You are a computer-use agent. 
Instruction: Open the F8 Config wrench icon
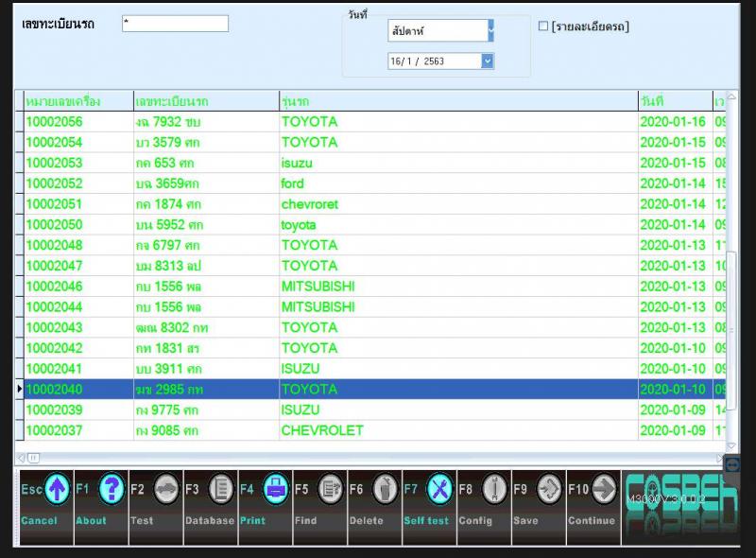pos(494,489)
